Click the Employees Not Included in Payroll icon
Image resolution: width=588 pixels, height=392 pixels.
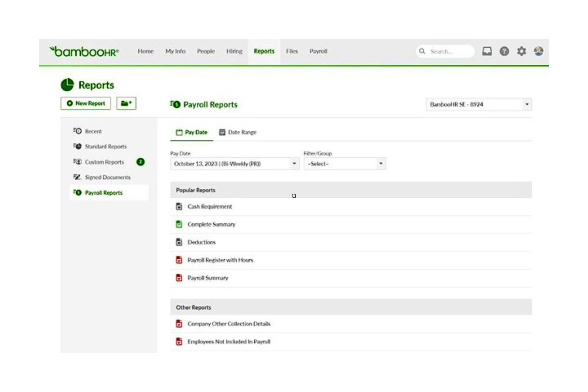point(179,342)
